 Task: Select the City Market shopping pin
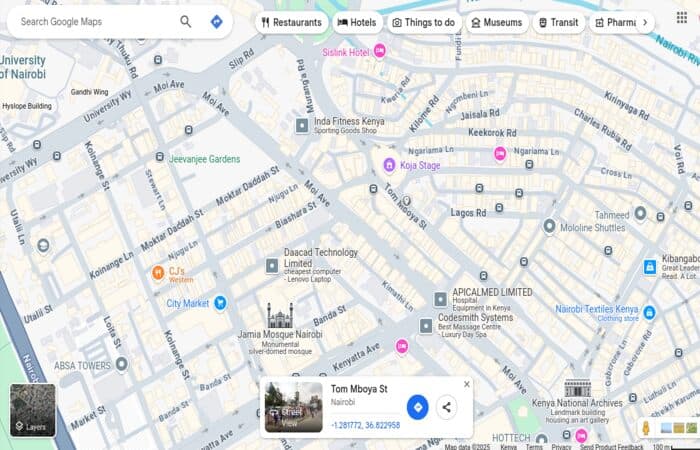tap(220, 303)
